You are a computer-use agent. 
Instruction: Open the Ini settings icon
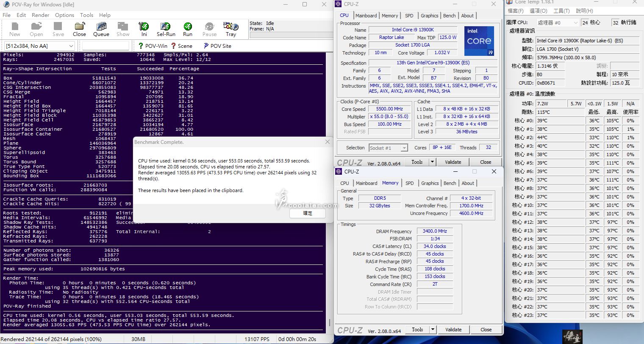(x=144, y=29)
